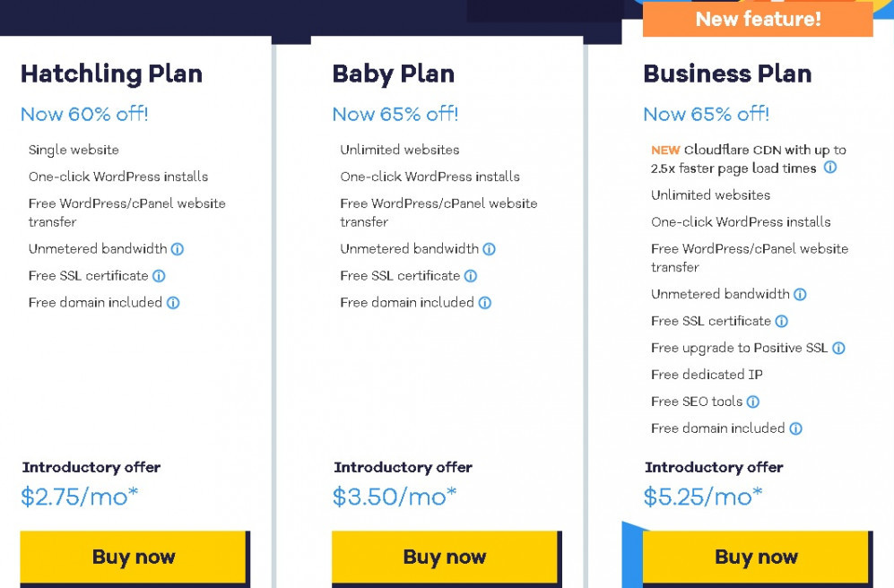
Task: Buy now the Hatchling Plan
Action: pyautogui.click(x=134, y=557)
